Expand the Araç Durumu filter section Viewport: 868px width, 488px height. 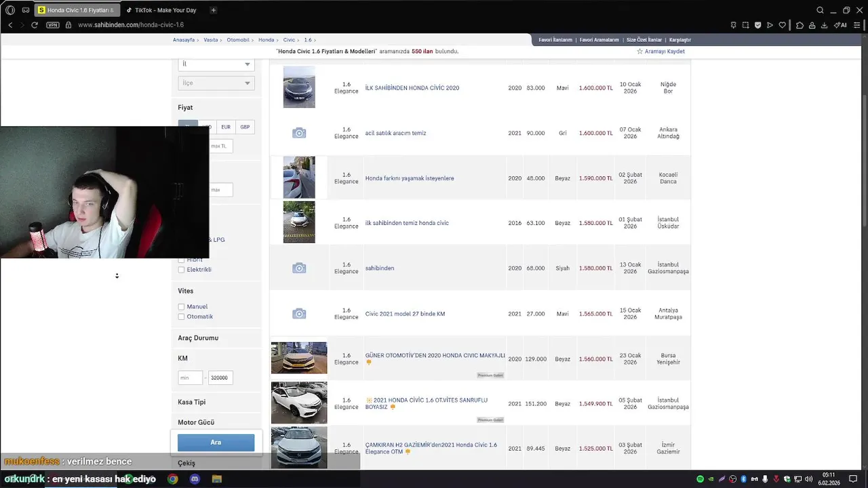(198, 338)
